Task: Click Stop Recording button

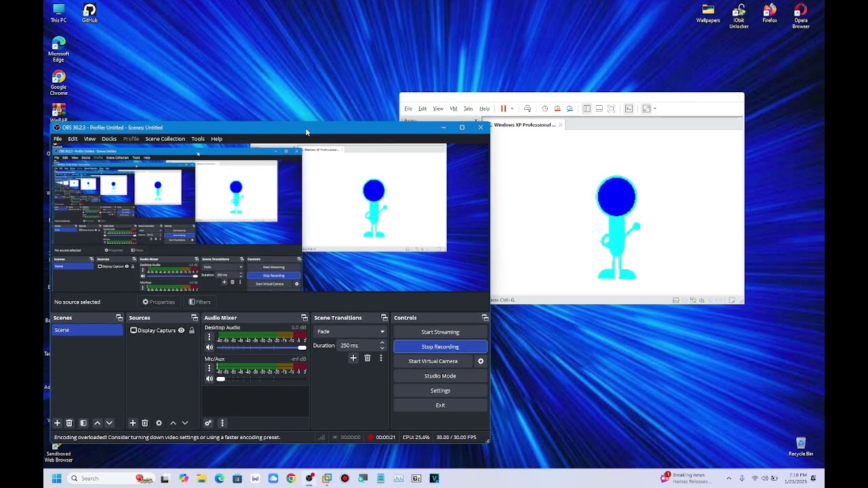Action: pos(440,346)
